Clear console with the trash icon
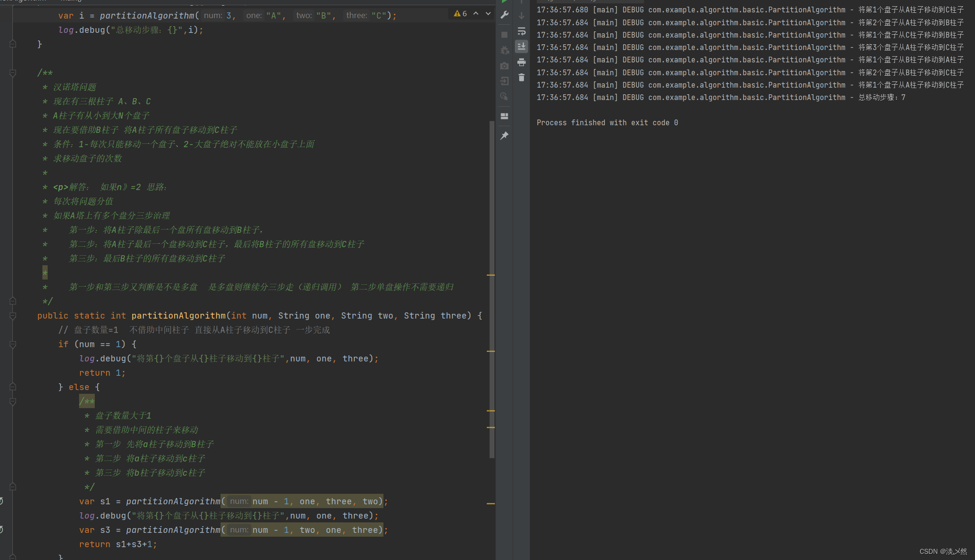 [522, 78]
